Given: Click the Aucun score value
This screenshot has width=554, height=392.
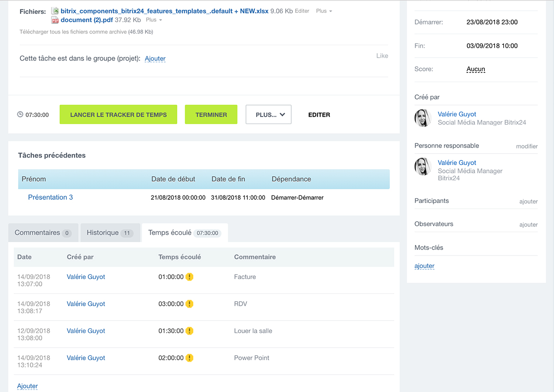Looking at the screenshot, I should click(x=476, y=69).
